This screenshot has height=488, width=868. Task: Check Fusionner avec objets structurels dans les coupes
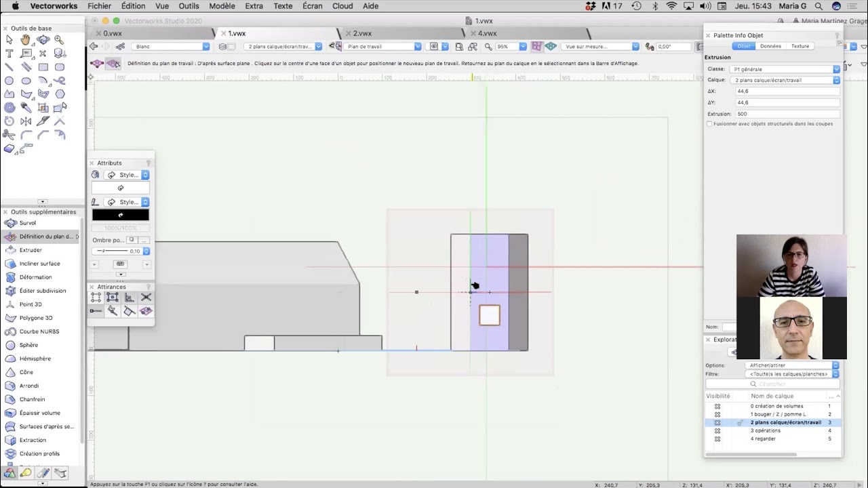[x=710, y=124]
